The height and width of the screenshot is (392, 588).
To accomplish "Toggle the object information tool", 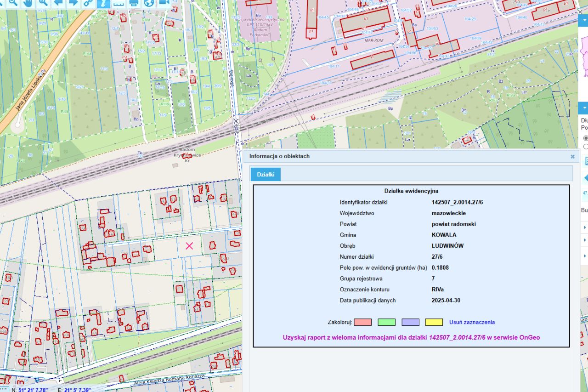I will [x=103, y=3].
